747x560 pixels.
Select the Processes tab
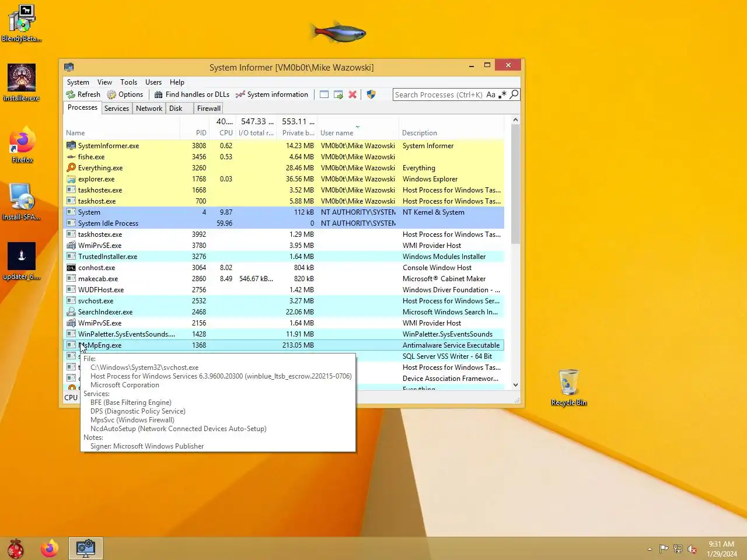[x=82, y=107]
